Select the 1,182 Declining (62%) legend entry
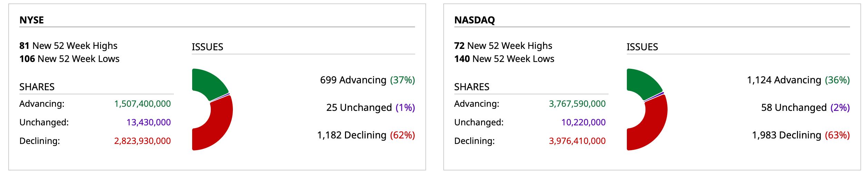The height and width of the screenshot is (177, 868). pos(366,135)
